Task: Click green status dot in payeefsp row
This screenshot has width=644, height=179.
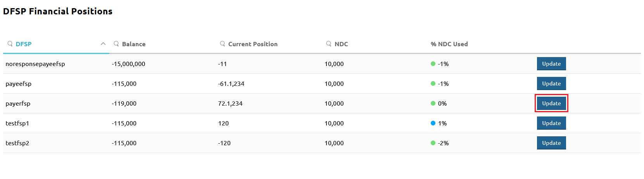Action: point(433,83)
